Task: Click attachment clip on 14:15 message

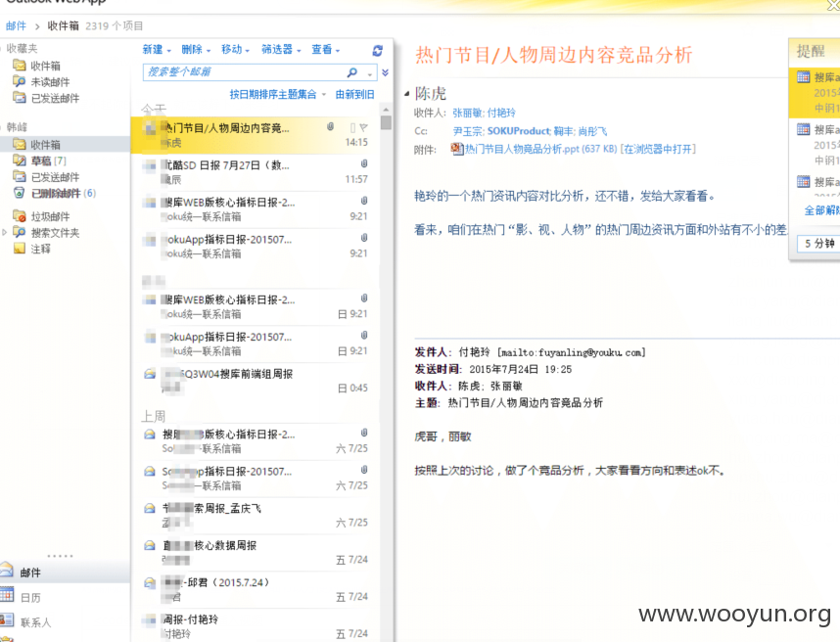Action: click(331, 127)
